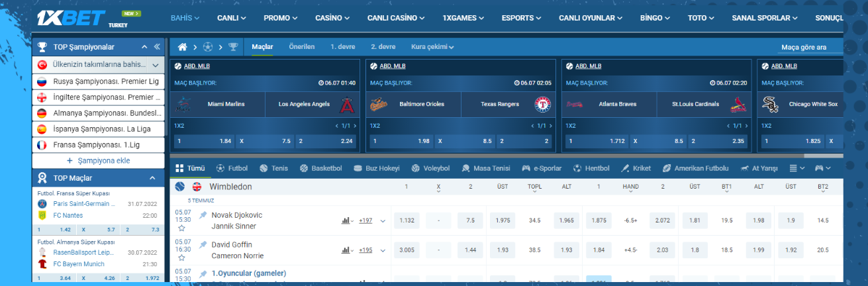The image size is (868, 286).
Task: Select the Tümü sports tab
Action: pyautogui.click(x=190, y=168)
